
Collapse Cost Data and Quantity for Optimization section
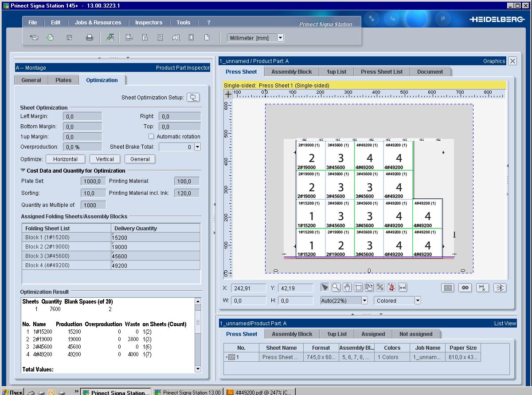click(x=23, y=170)
